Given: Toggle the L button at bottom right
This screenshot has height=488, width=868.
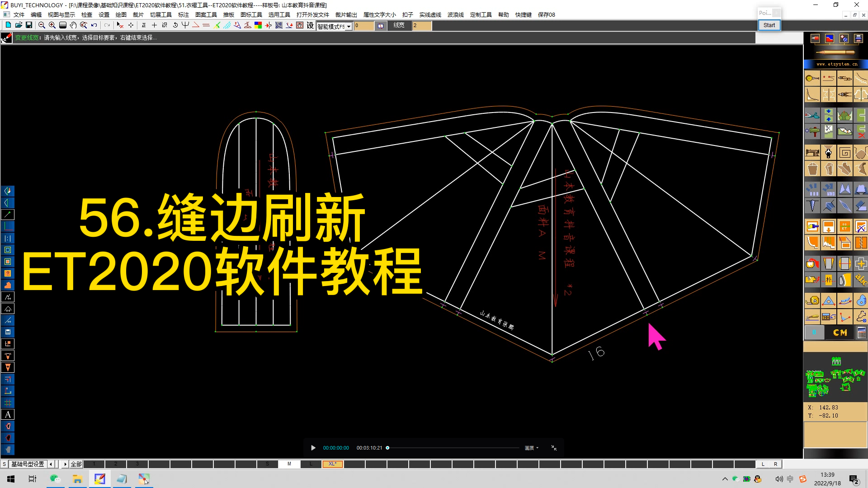Looking at the screenshot, I should pyautogui.click(x=763, y=464).
